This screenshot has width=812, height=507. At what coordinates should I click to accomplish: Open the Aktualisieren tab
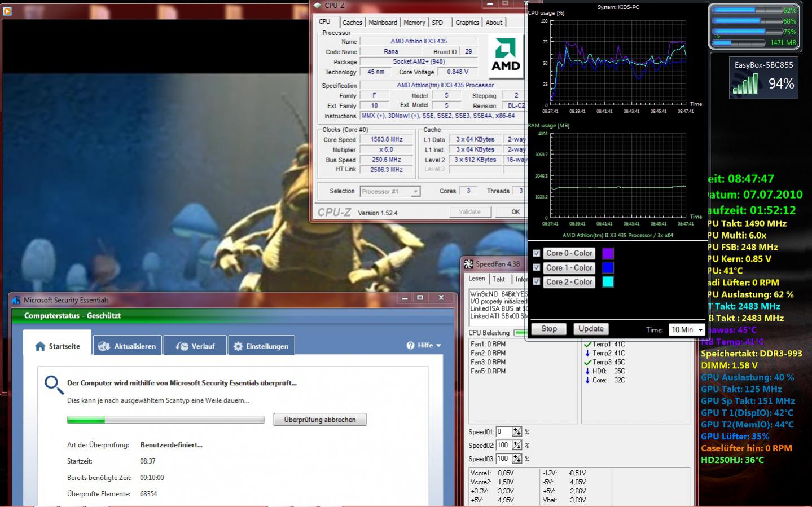point(128,346)
